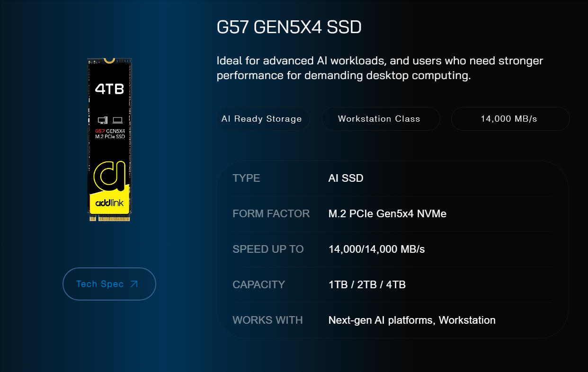Click the G57 GEN5X4 SSD heading

(289, 27)
